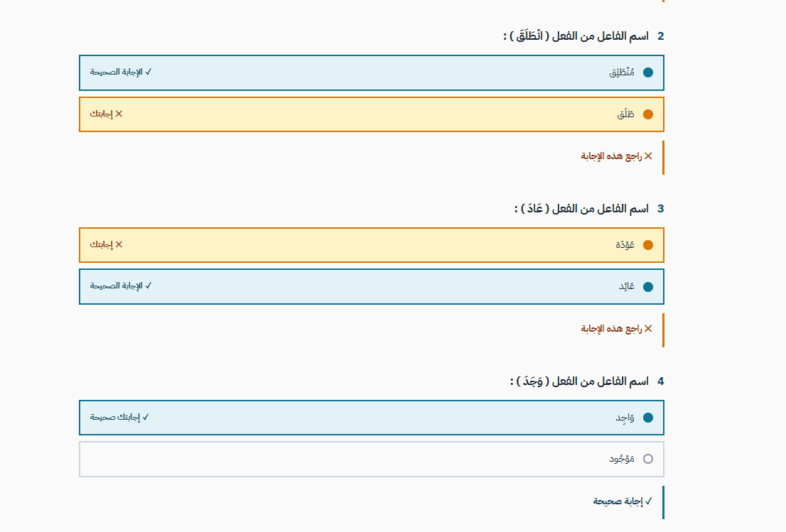Select the radio button for عَوْدَة
Viewport: 786px width, 532px height.
648,245
